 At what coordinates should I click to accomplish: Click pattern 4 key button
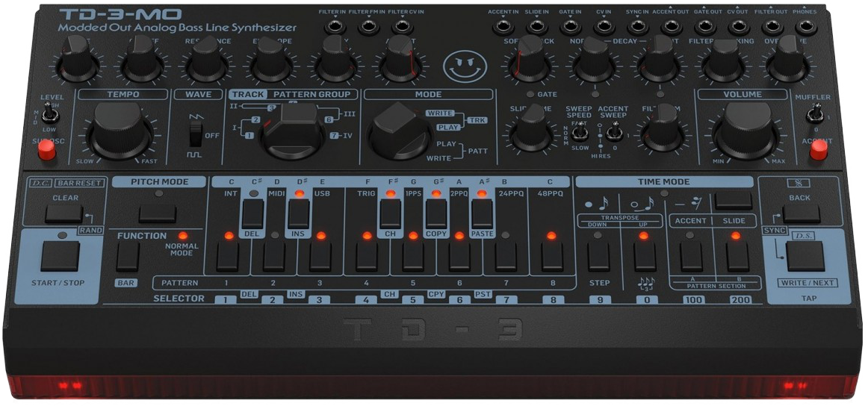click(367, 257)
